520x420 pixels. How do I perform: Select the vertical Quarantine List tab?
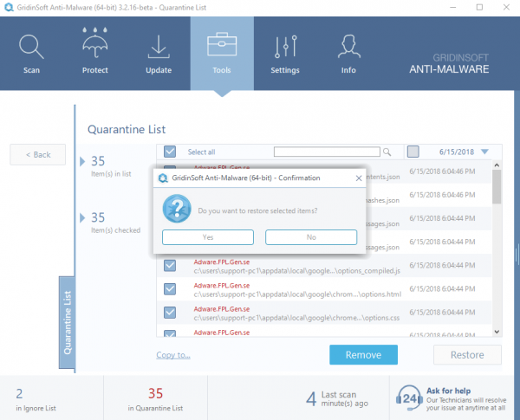click(68, 322)
